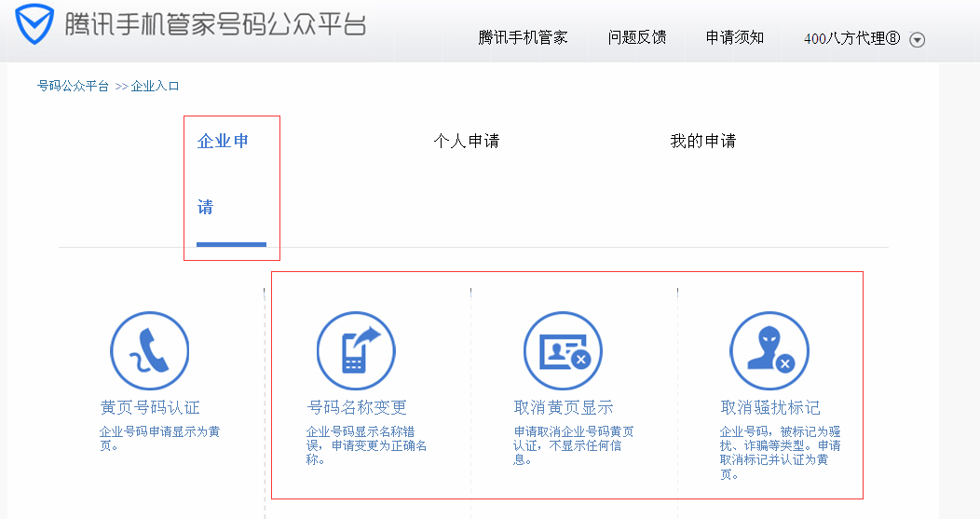The width and height of the screenshot is (980, 519).
Task: Click the 号码公众平台 breadcrumb link
Action: 73,87
